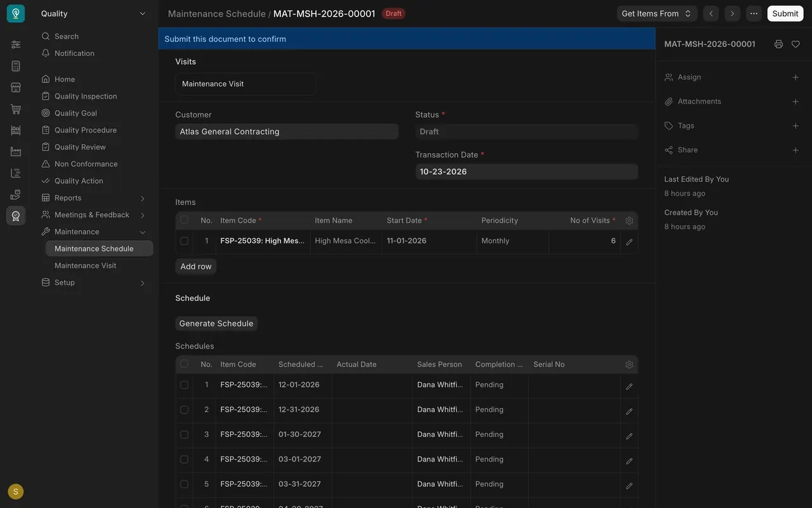Click the Submit button
812x508 pixels.
(785, 13)
